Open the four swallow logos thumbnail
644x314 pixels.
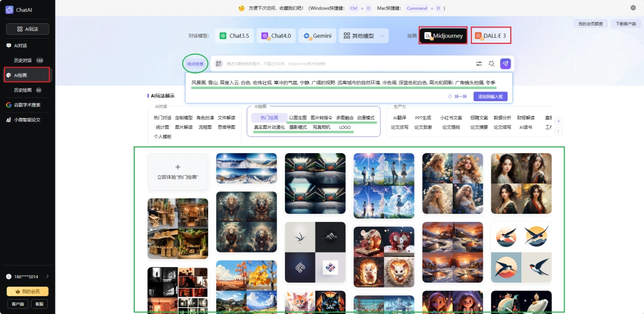coord(521,252)
